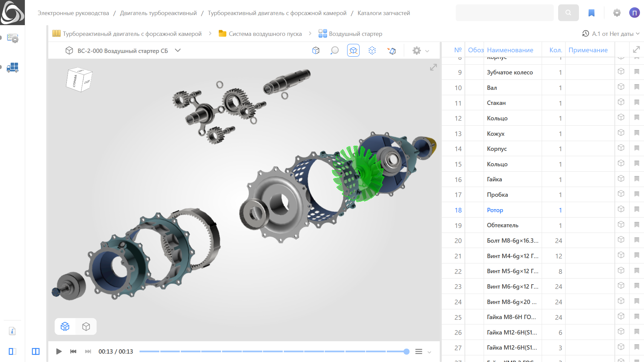Image resolution: width=644 pixels, height=362 pixels.
Task: Select assembled cube view toggle
Action: click(86, 326)
